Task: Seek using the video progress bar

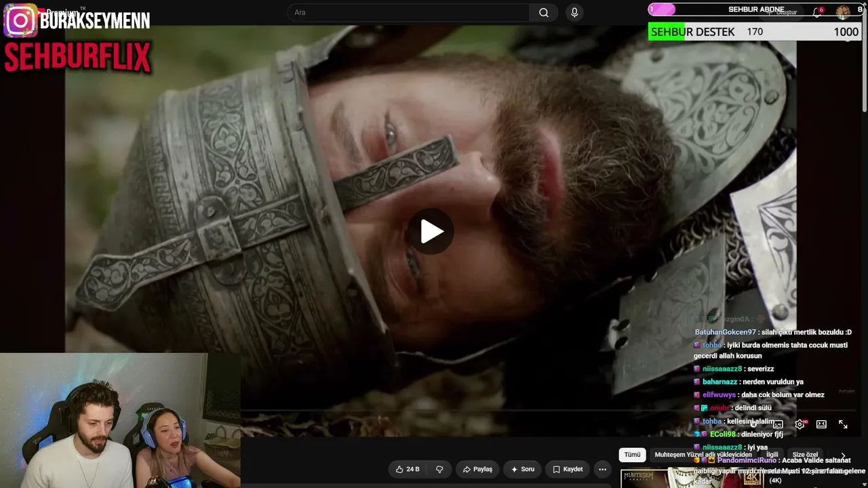Action: pyautogui.click(x=431, y=411)
